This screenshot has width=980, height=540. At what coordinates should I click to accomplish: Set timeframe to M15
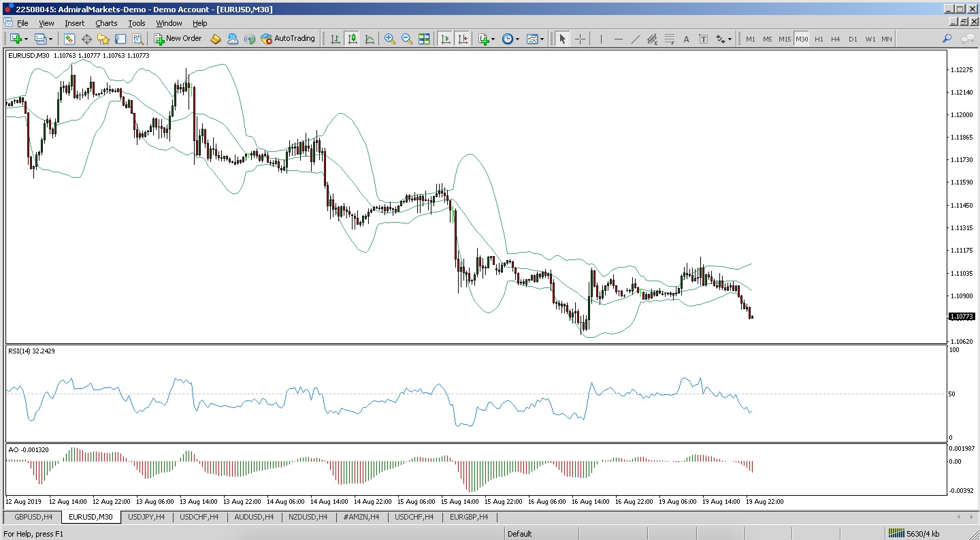point(785,39)
